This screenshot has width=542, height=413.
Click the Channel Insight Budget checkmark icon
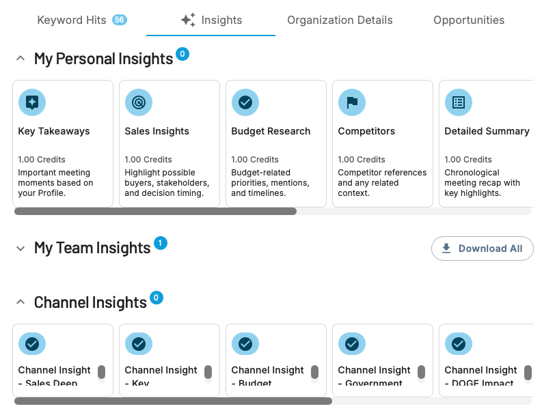[245, 344]
